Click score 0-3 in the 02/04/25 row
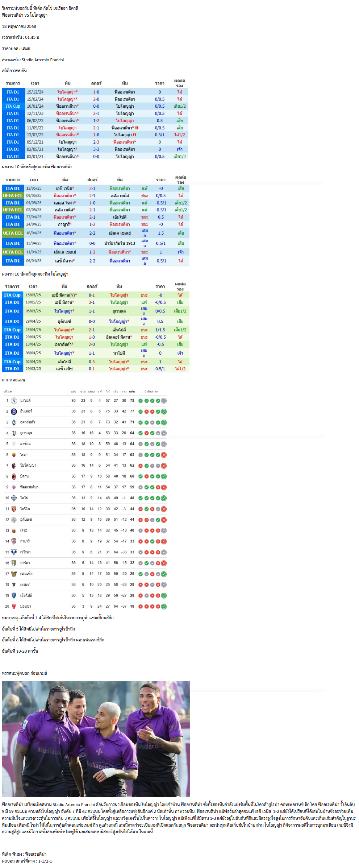 coord(92,362)
